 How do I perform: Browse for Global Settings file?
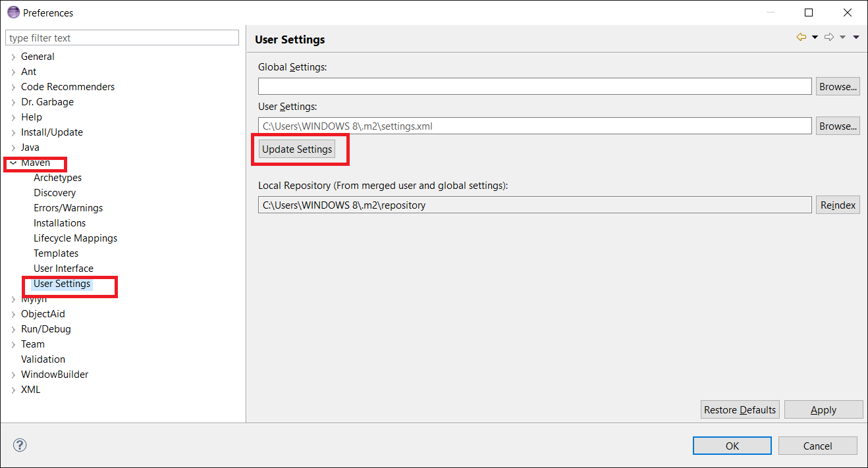click(x=838, y=86)
